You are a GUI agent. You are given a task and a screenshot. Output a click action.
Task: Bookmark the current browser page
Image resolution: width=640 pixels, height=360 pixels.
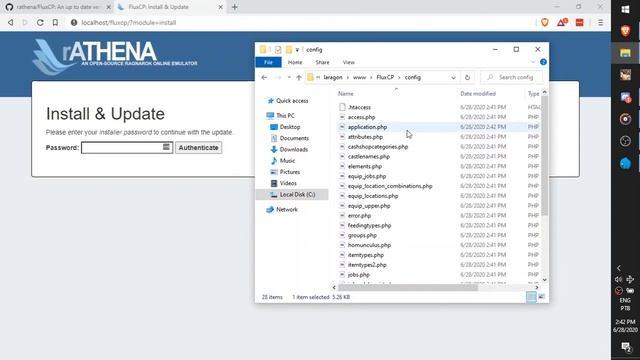pos(55,22)
